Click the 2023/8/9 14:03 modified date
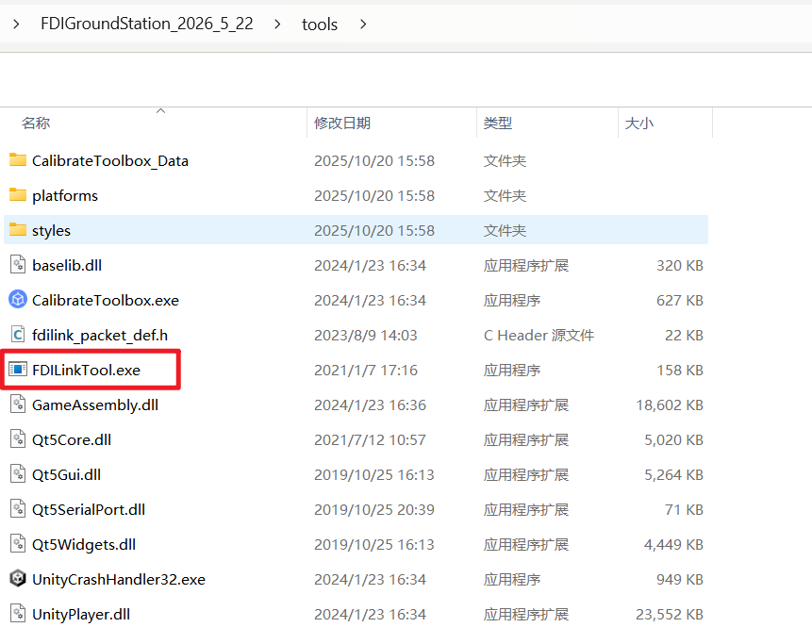 [x=366, y=336]
